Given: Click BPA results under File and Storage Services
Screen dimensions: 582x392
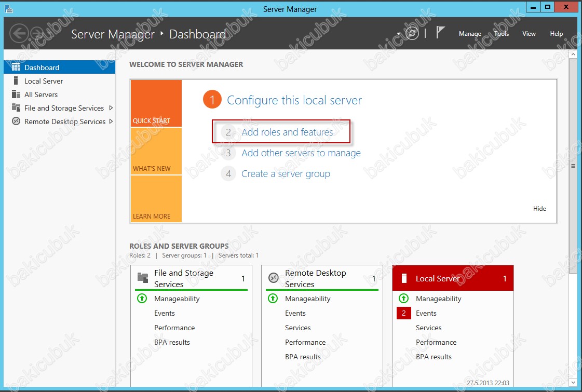Looking at the screenshot, I should click(172, 342).
